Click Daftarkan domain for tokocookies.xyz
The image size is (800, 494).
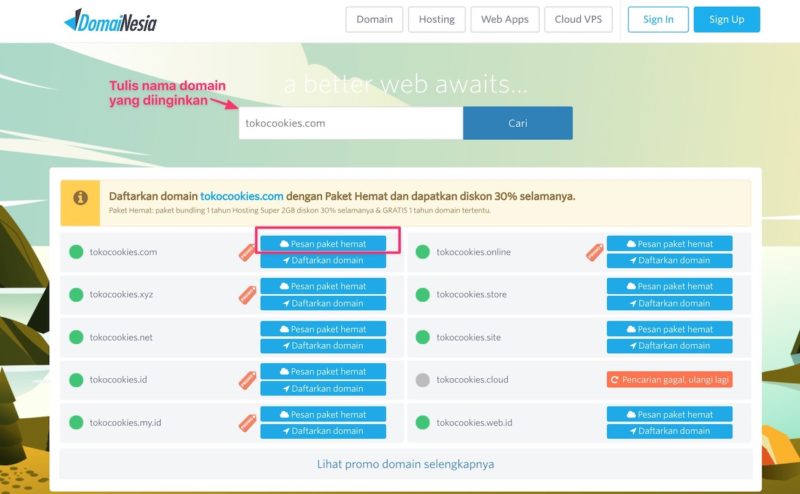323,303
